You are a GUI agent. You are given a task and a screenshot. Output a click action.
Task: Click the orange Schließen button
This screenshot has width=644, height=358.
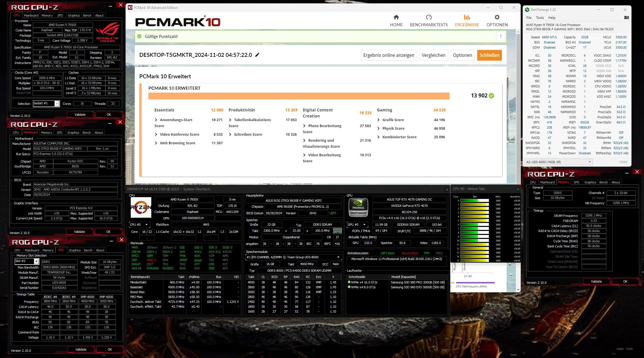click(489, 55)
